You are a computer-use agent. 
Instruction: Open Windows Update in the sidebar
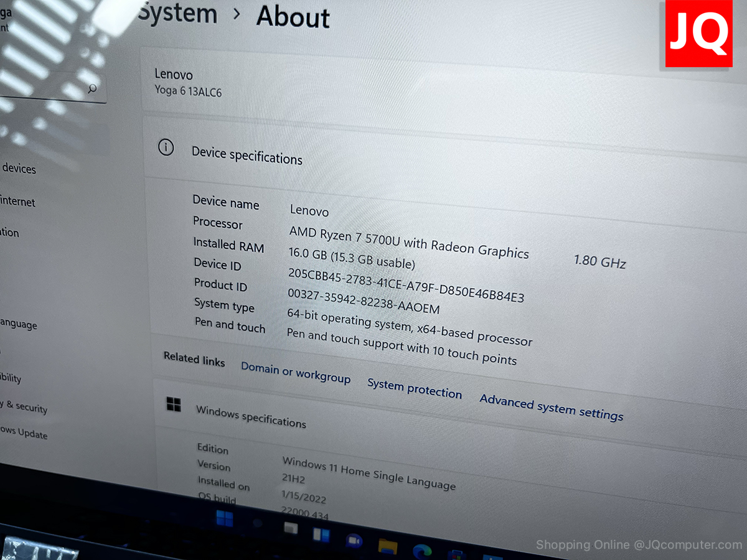click(x=24, y=432)
